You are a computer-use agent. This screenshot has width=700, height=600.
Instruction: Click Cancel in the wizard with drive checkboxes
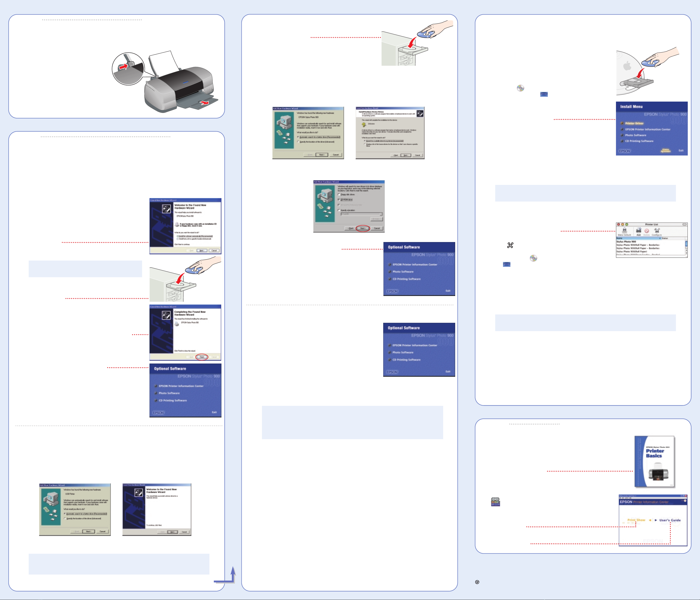click(377, 228)
